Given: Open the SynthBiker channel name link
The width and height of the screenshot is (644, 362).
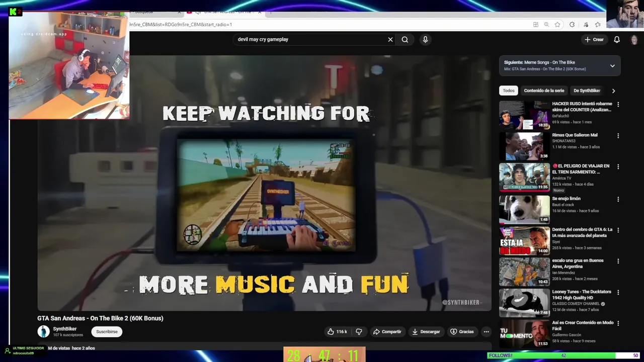Looking at the screenshot, I should pyautogui.click(x=65, y=329).
